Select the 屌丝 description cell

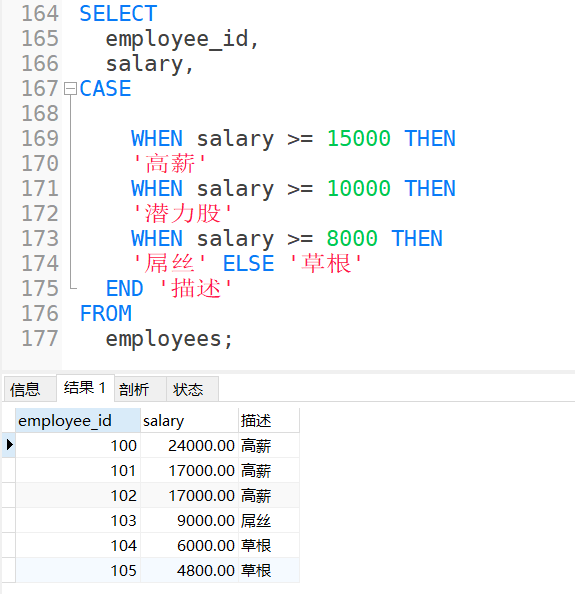[x=269, y=521]
